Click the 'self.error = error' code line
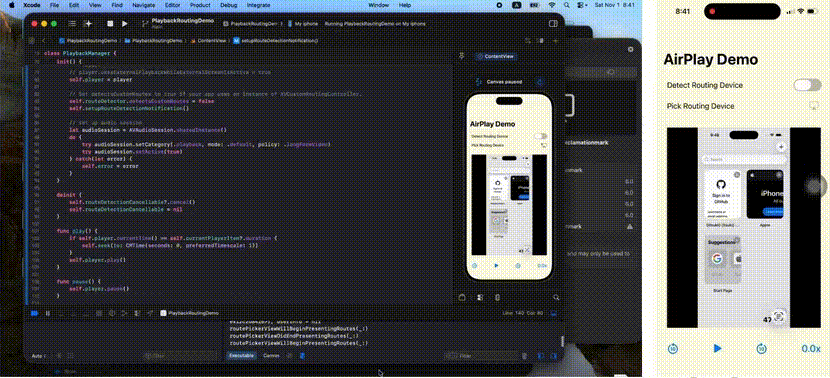This screenshot has width=830, height=378. point(110,166)
